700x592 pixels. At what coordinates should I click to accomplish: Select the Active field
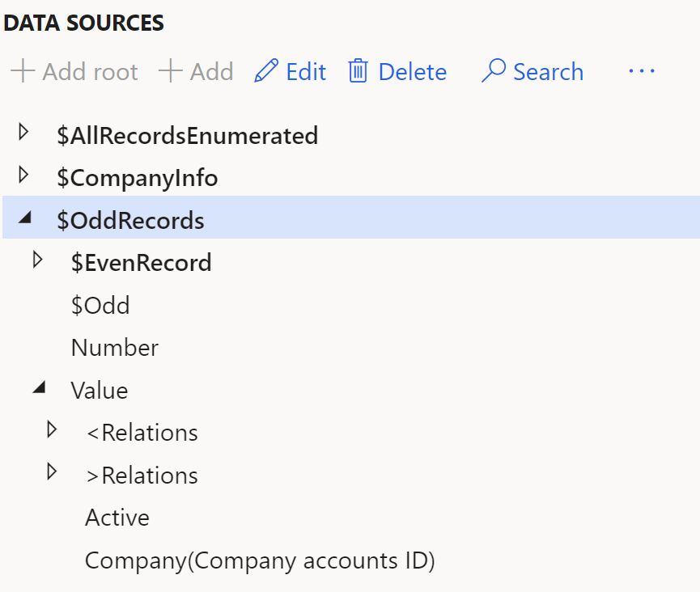click(x=117, y=518)
